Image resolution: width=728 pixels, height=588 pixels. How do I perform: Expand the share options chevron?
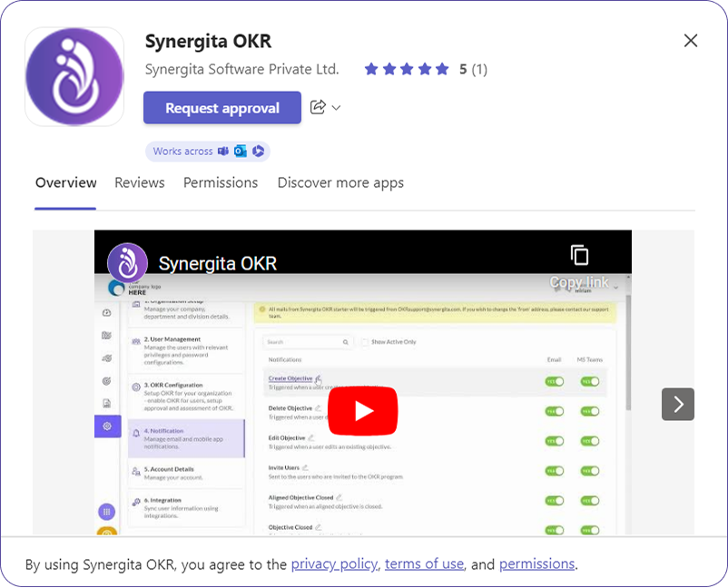(337, 108)
